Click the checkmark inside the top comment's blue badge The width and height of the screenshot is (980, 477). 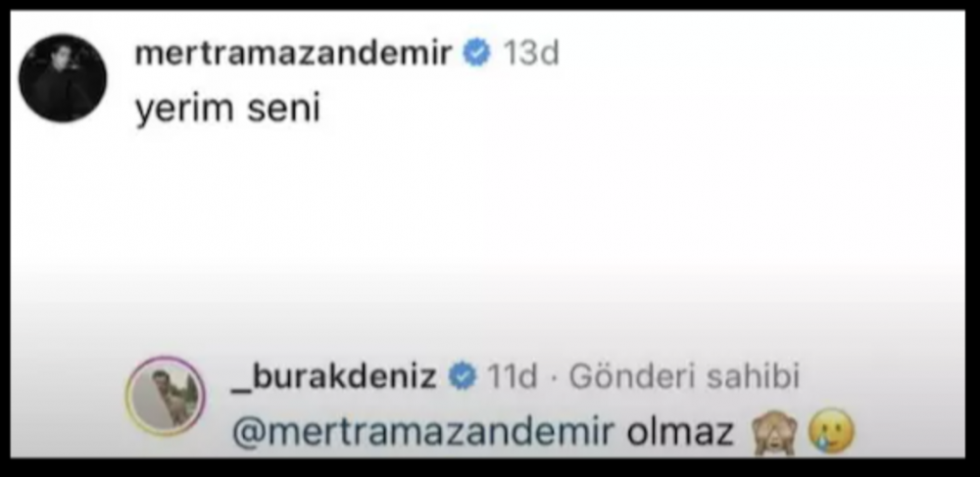[477, 54]
